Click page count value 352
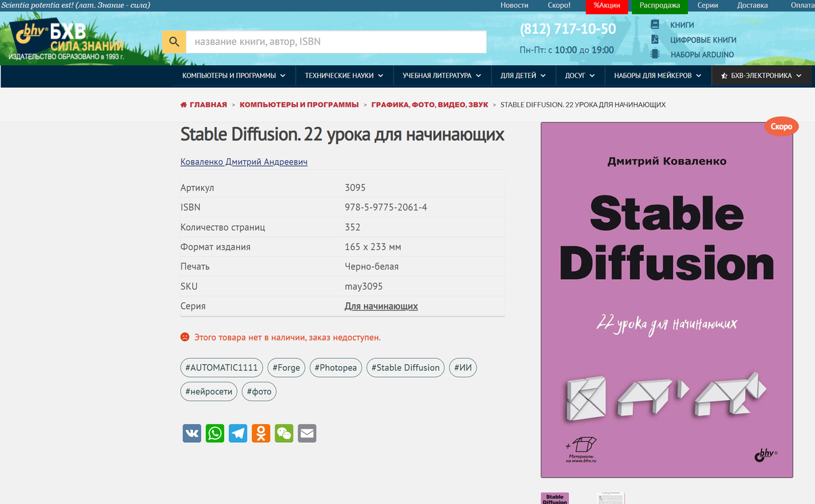This screenshot has width=815, height=504. (x=352, y=227)
